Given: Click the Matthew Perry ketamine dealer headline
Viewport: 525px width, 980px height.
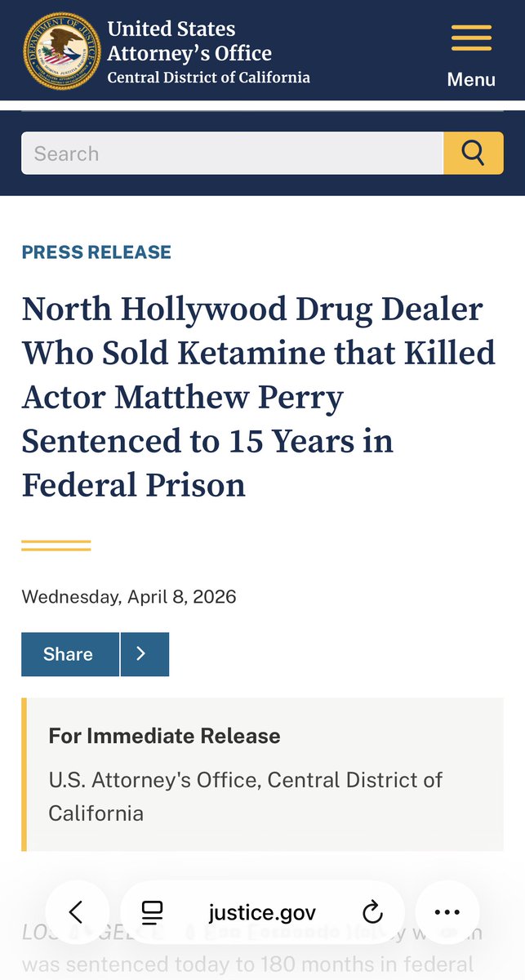Looking at the screenshot, I should coord(259,397).
